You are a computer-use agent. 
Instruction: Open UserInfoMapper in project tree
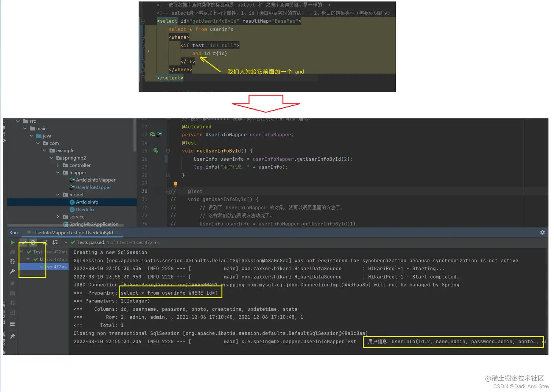[90, 187]
